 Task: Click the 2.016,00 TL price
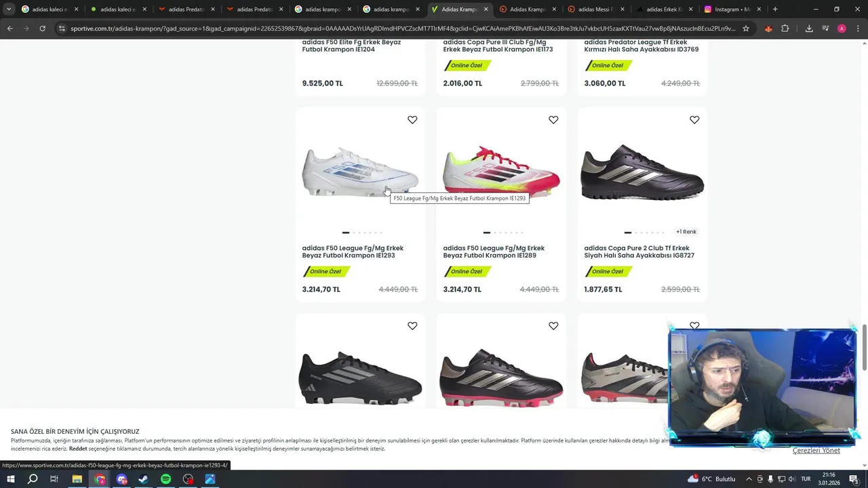(x=462, y=83)
